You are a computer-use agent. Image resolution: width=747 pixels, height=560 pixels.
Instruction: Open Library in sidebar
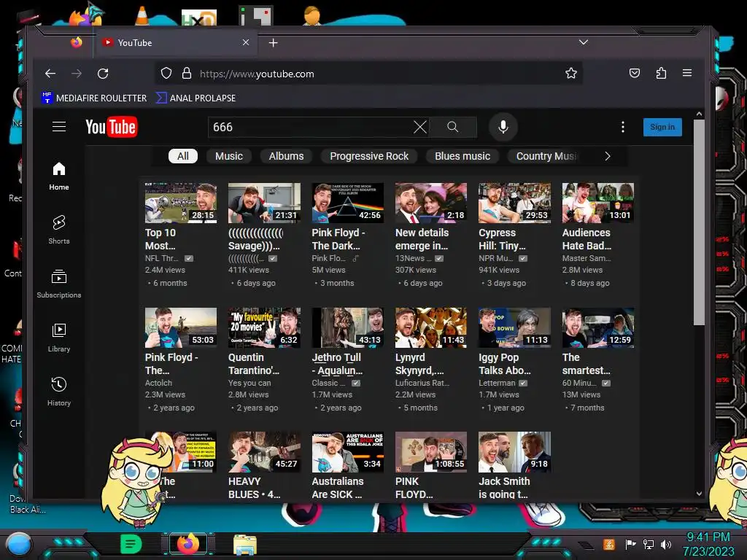pos(58,338)
